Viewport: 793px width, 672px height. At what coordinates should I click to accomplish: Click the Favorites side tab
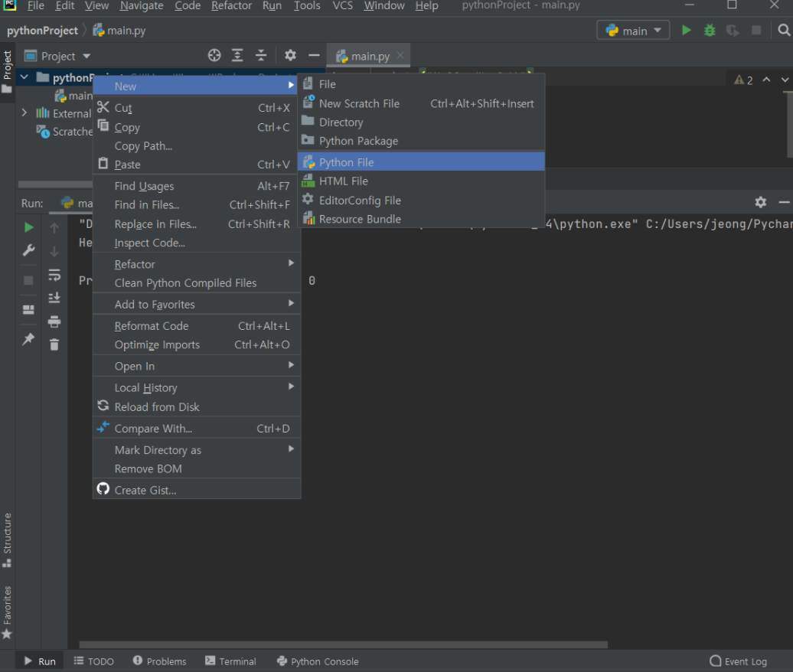coord(7,612)
